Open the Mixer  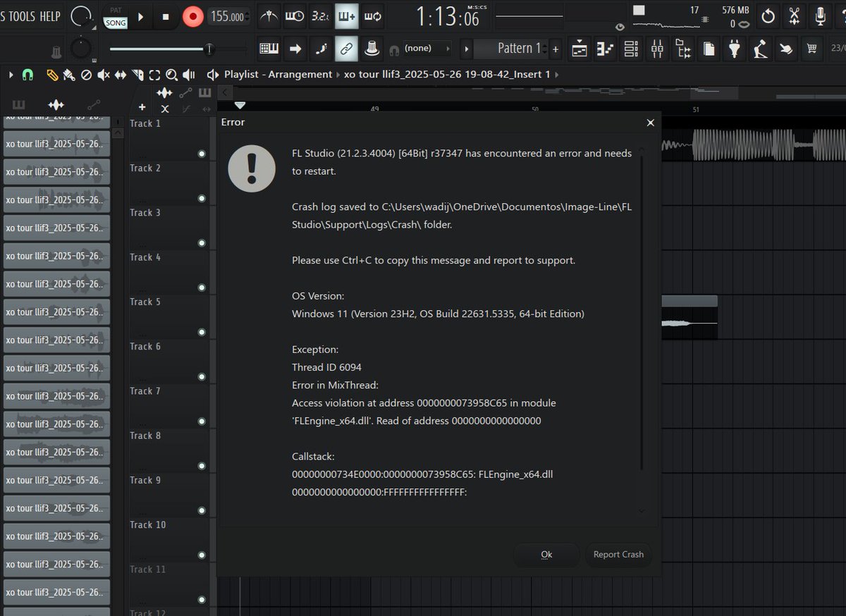(657, 49)
